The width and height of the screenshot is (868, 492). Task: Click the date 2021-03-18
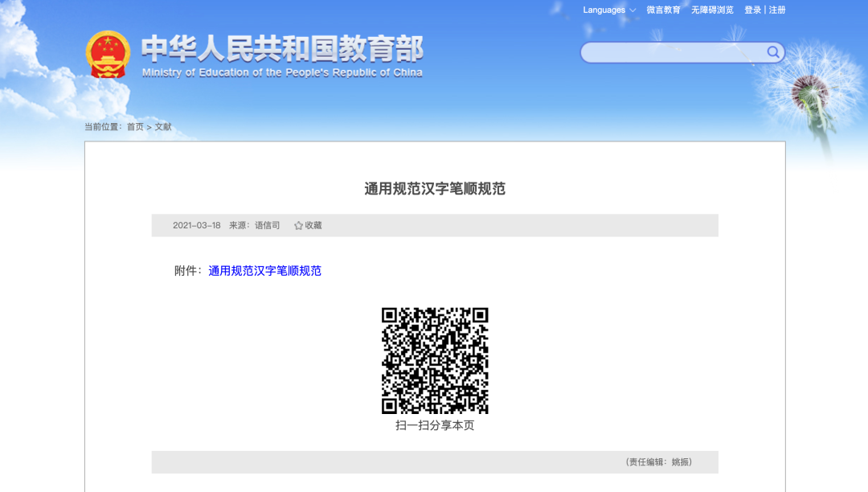coord(197,225)
